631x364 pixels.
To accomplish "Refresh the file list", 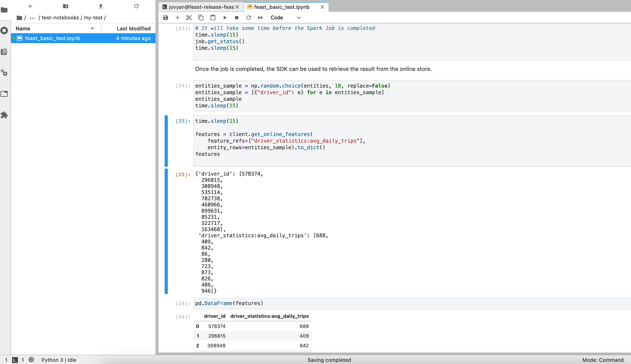I will pos(136,6).
